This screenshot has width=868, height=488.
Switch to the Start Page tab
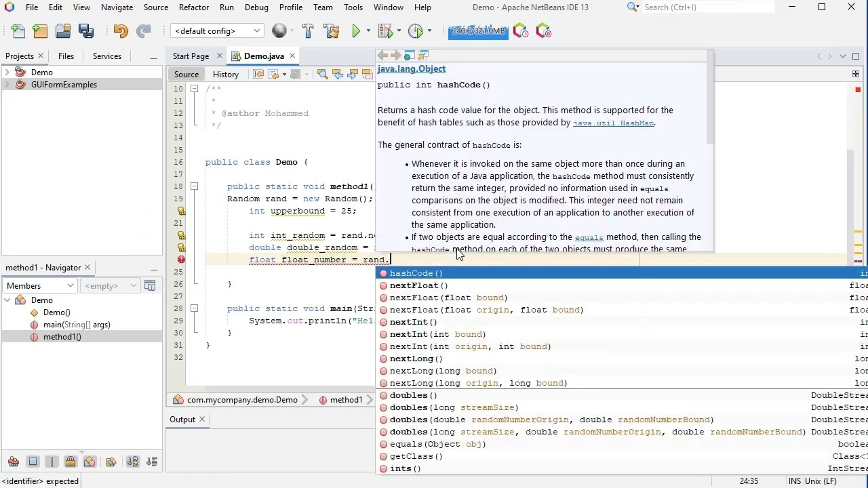[x=191, y=56]
